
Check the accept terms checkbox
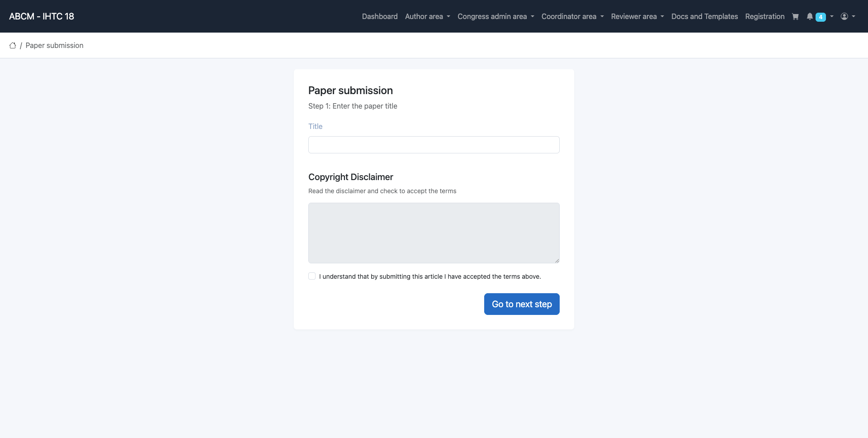[312, 276]
